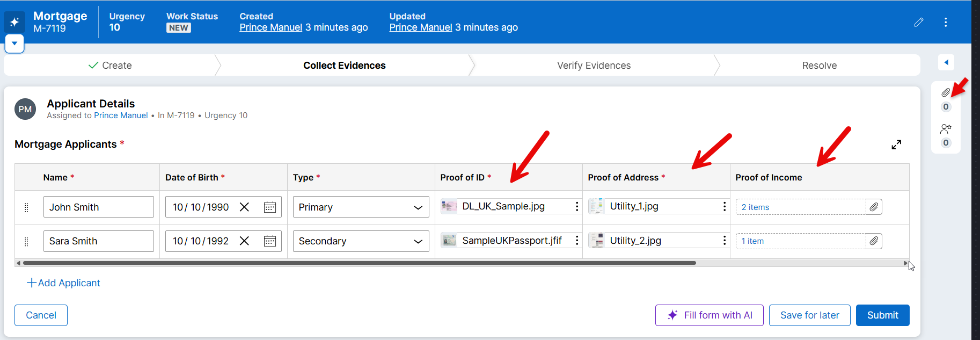This screenshot has width=980, height=340.
Task: Select the Verify Evidences stage
Action: [x=594, y=66]
